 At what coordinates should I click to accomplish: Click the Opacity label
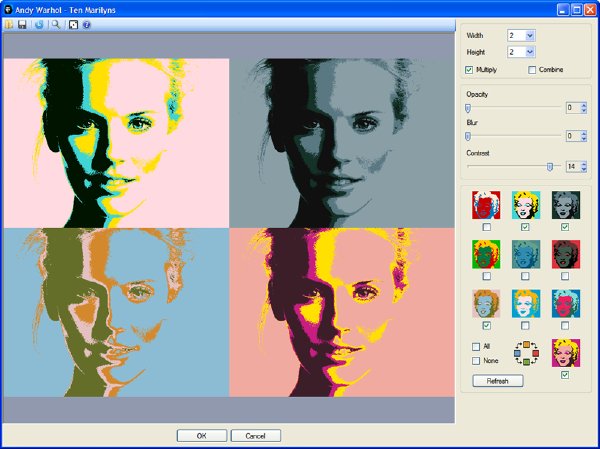[x=477, y=94]
